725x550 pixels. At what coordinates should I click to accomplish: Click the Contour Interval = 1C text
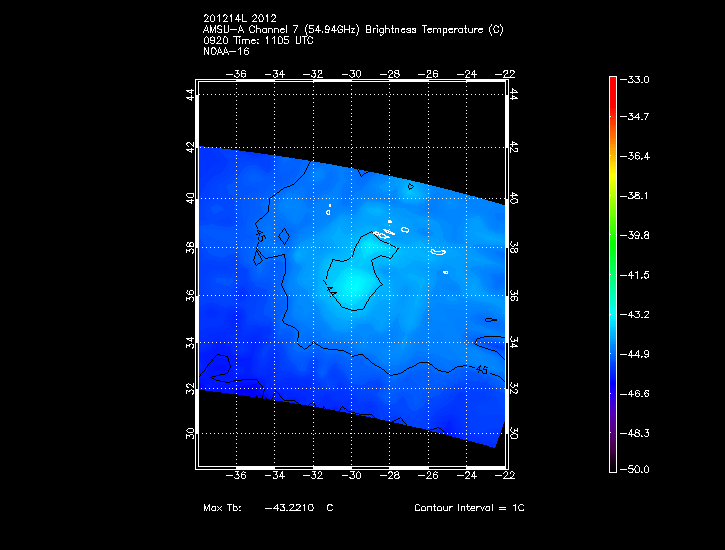click(x=469, y=508)
